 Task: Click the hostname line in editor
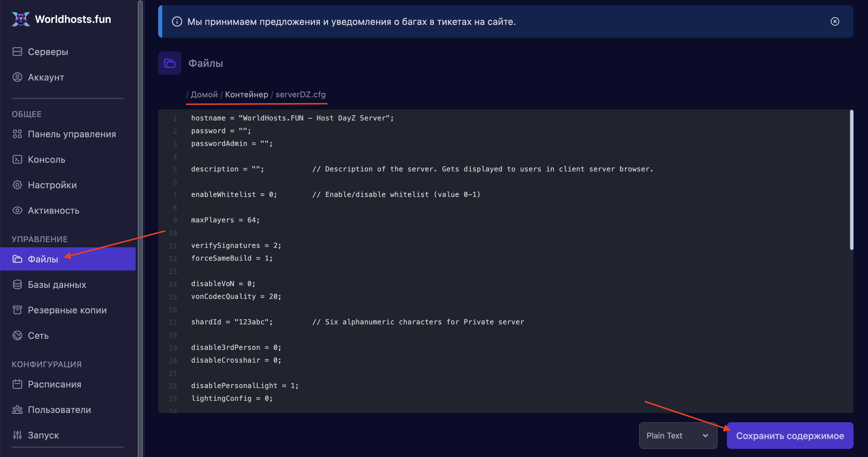pos(292,118)
